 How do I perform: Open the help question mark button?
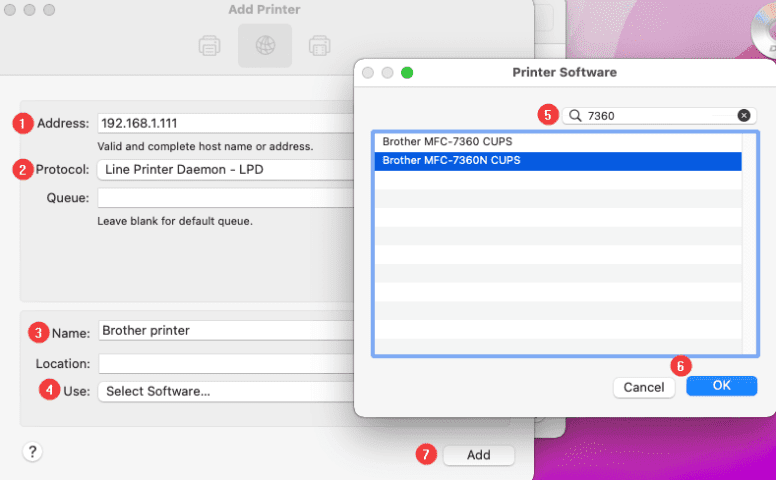(32, 453)
